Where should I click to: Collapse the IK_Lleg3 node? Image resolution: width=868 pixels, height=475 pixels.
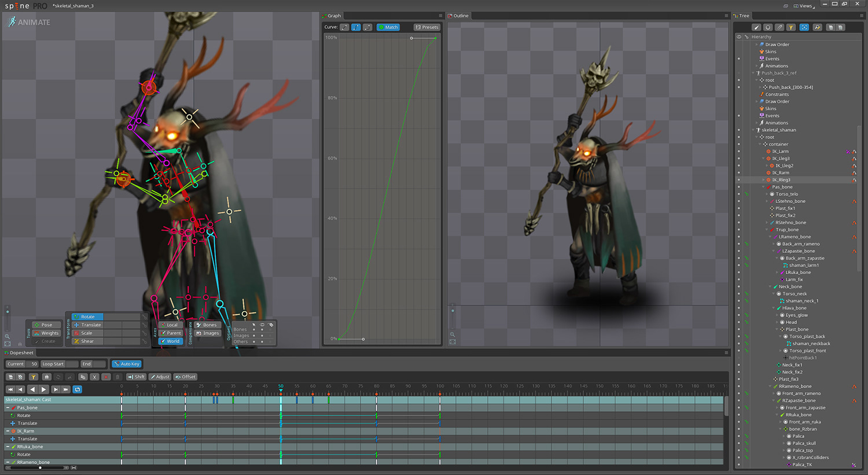pos(763,159)
